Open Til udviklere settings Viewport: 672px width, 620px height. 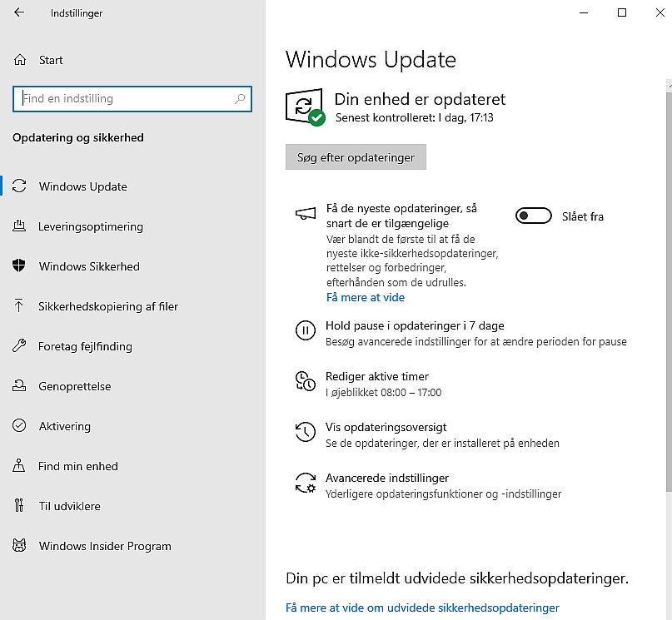[69, 506]
